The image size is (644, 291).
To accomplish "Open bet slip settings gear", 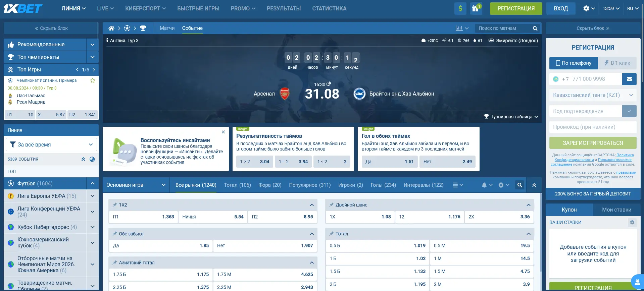I will tap(632, 222).
